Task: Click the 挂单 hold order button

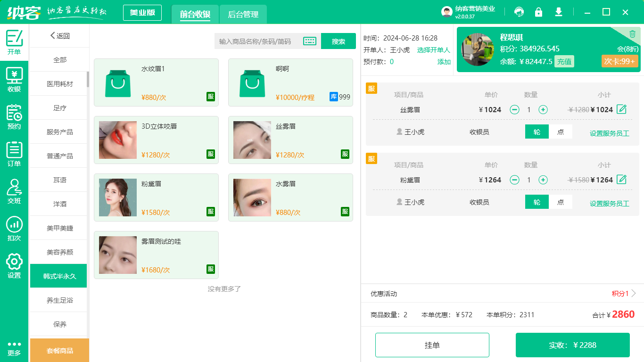Action: coord(432,345)
